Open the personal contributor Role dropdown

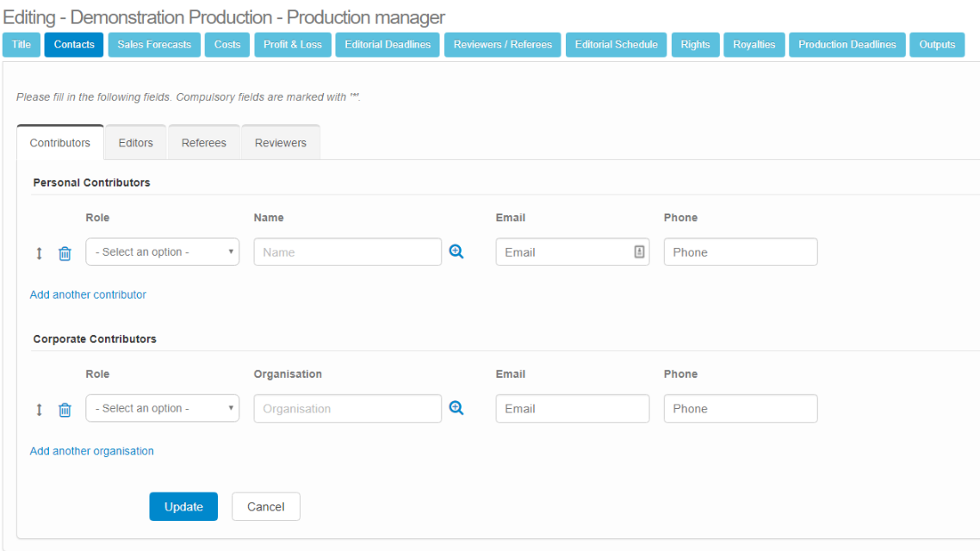tap(163, 252)
